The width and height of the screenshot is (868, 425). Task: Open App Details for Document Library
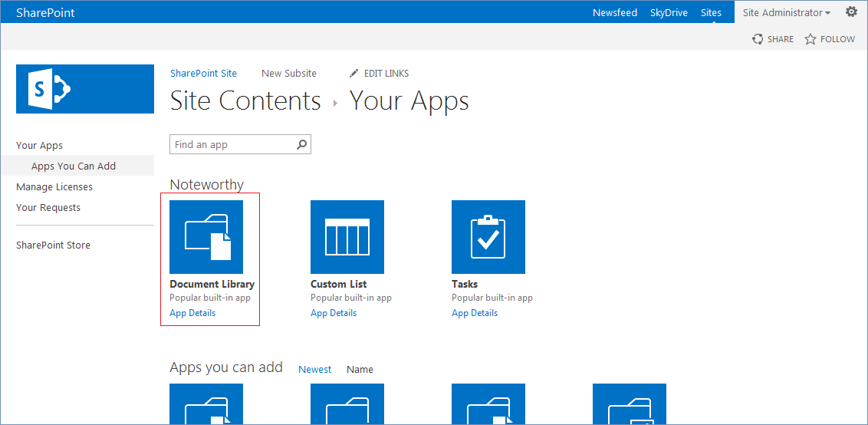(x=192, y=313)
